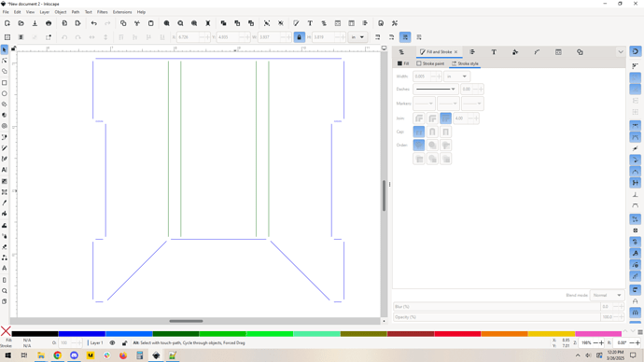Viewport: 644px width, 362px height.
Task: Click the red X no-paint swatch
Action: point(6,331)
